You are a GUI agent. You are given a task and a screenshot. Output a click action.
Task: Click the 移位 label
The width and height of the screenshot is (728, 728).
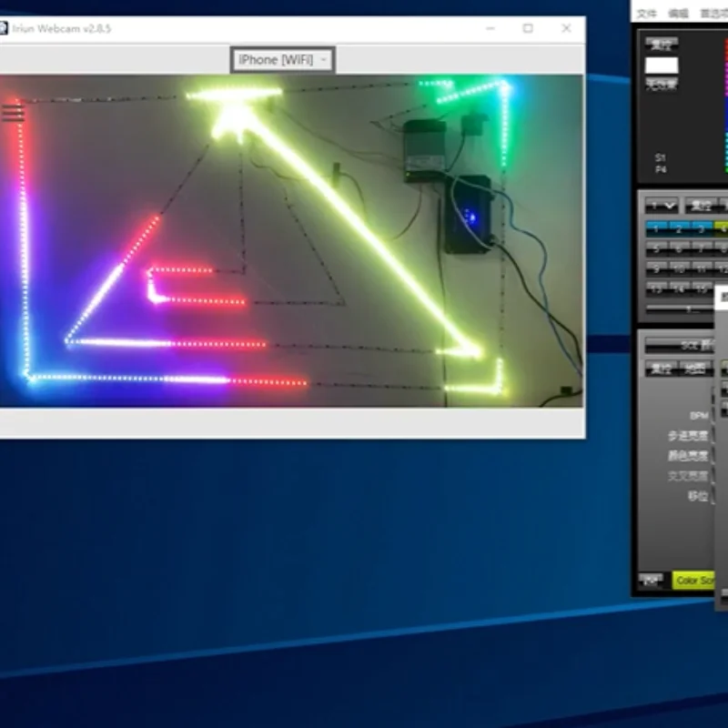pyautogui.click(x=698, y=496)
